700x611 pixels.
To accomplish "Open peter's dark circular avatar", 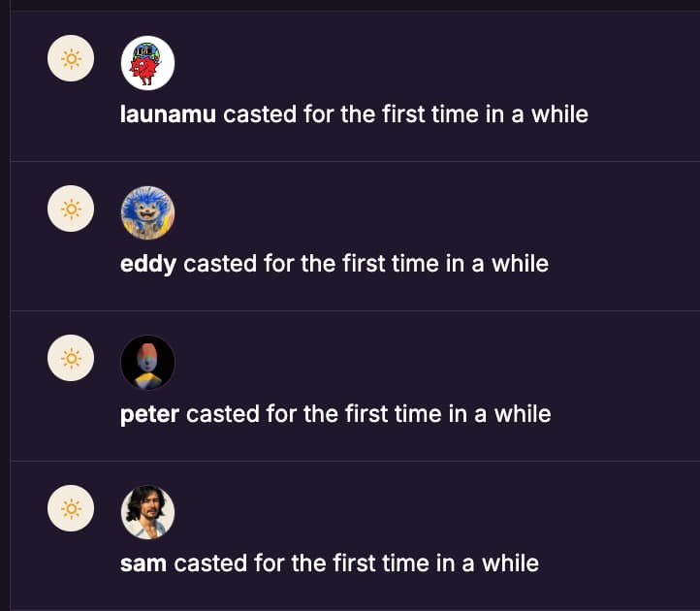I will pos(147,363).
